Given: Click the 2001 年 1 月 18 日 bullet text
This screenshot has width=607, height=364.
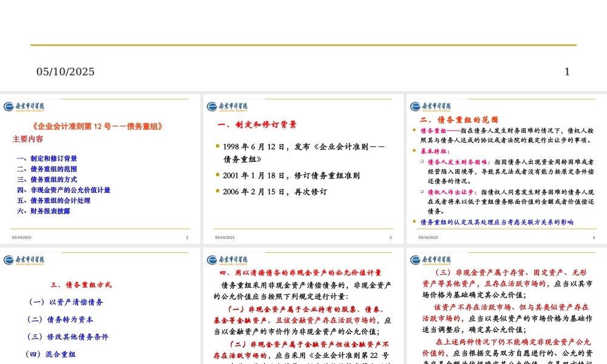Looking at the screenshot, I should (x=291, y=175).
